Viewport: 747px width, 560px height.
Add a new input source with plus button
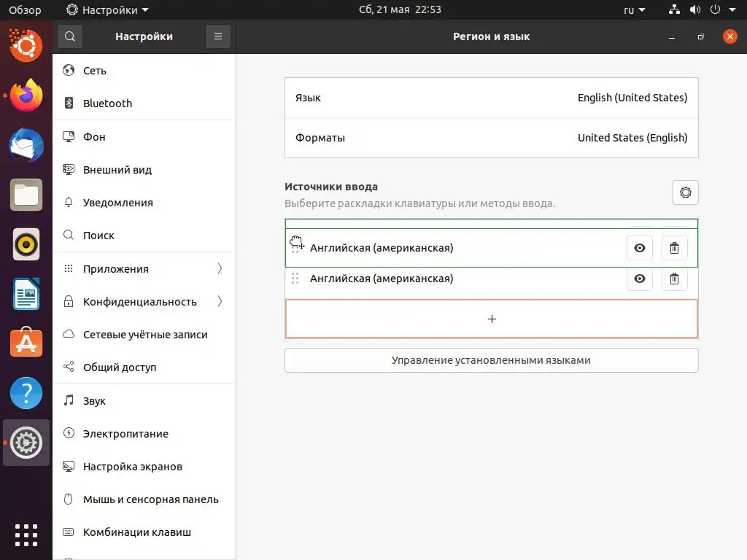click(492, 319)
